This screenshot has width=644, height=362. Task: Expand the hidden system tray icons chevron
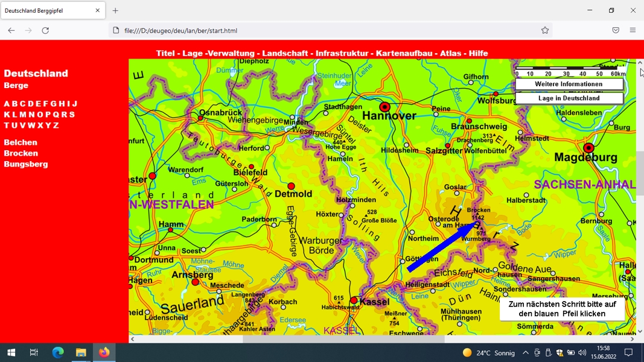point(525,352)
